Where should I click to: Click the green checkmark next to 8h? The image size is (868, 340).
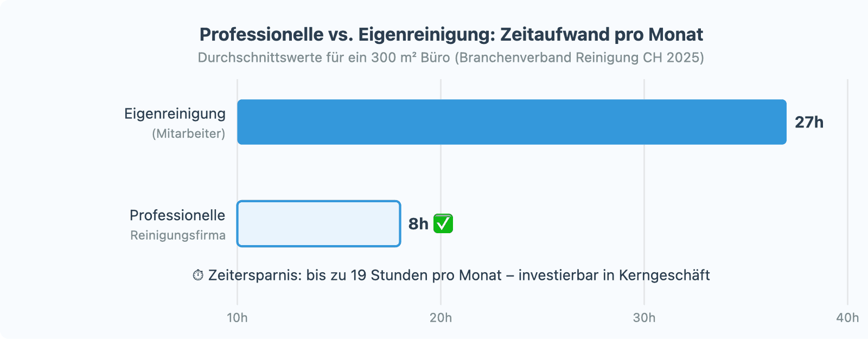click(x=443, y=223)
